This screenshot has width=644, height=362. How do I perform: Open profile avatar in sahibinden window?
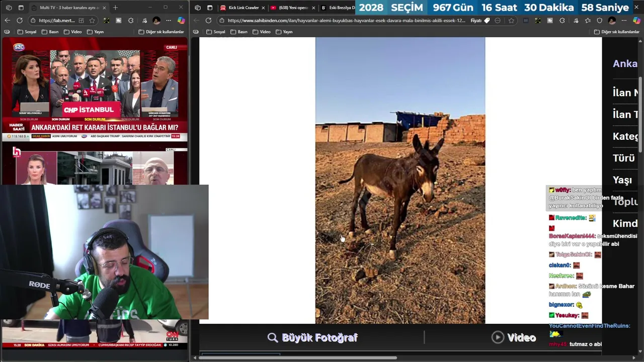(612, 20)
